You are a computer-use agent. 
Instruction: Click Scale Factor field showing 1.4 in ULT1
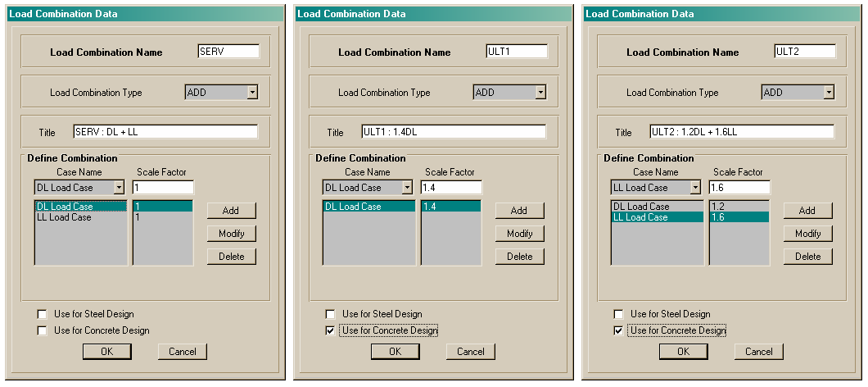click(x=452, y=188)
